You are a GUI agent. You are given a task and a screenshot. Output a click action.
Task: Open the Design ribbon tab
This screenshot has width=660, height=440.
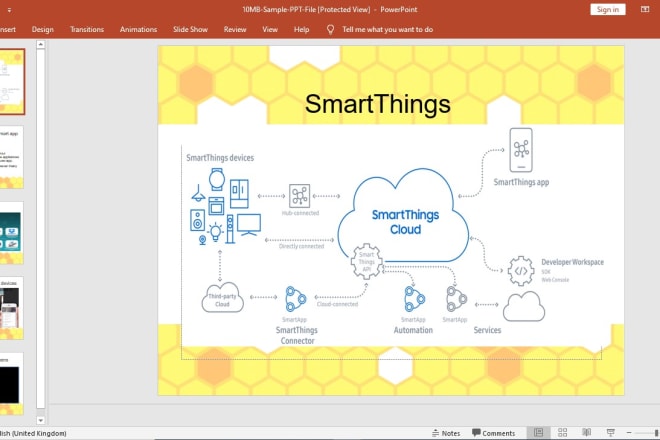43,29
